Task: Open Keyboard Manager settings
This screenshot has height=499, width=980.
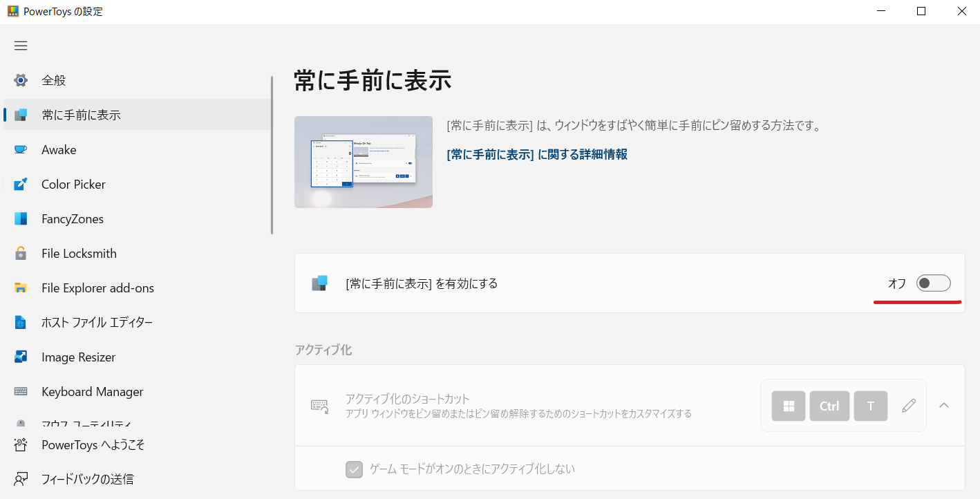Action: click(x=137, y=391)
